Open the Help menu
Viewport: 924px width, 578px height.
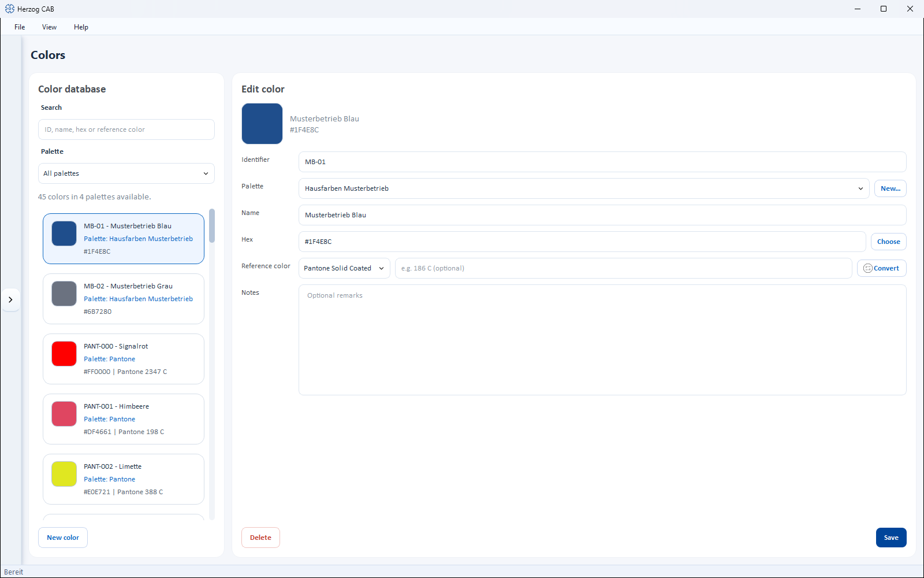(x=81, y=27)
